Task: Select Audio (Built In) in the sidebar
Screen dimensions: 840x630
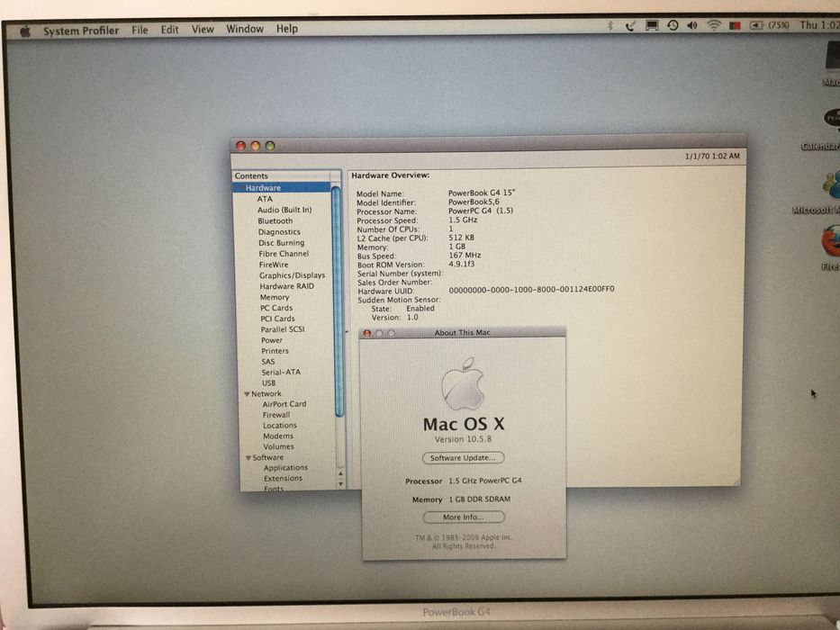Action: click(285, 210)
